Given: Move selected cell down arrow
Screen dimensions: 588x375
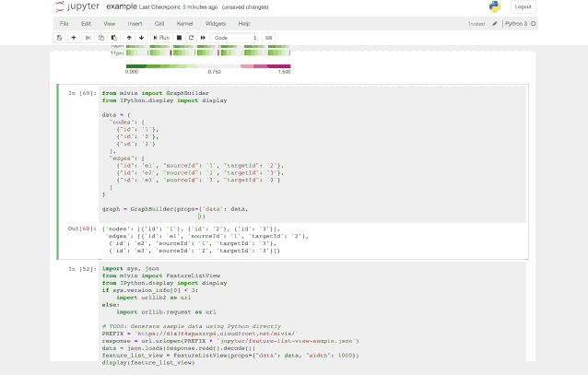Looking at the screenshot, I should tap(141, 37).
